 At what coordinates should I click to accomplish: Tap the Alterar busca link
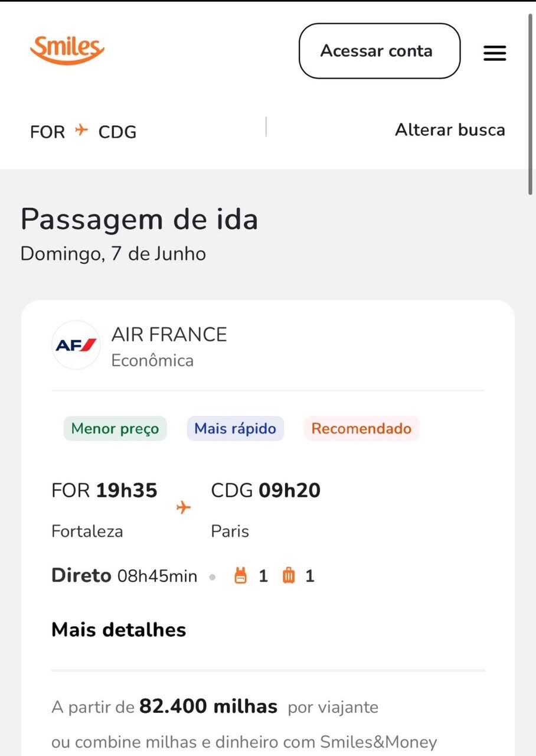pos(450,130)
